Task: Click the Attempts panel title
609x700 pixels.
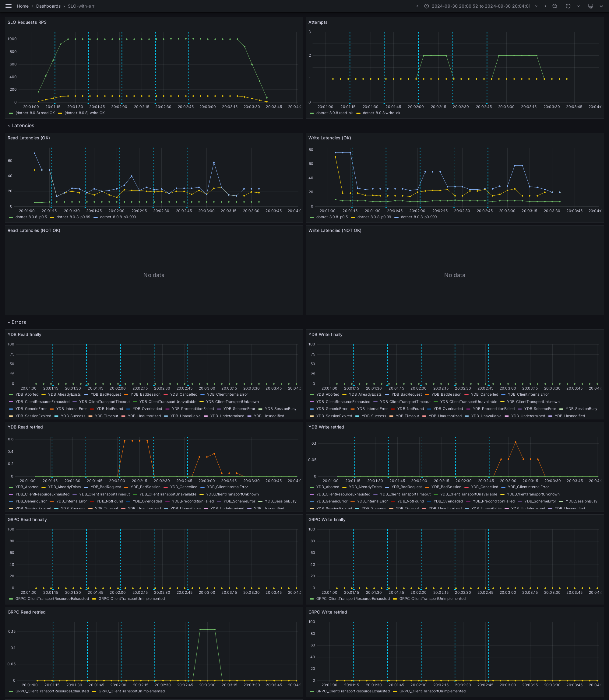Action: 318,23
